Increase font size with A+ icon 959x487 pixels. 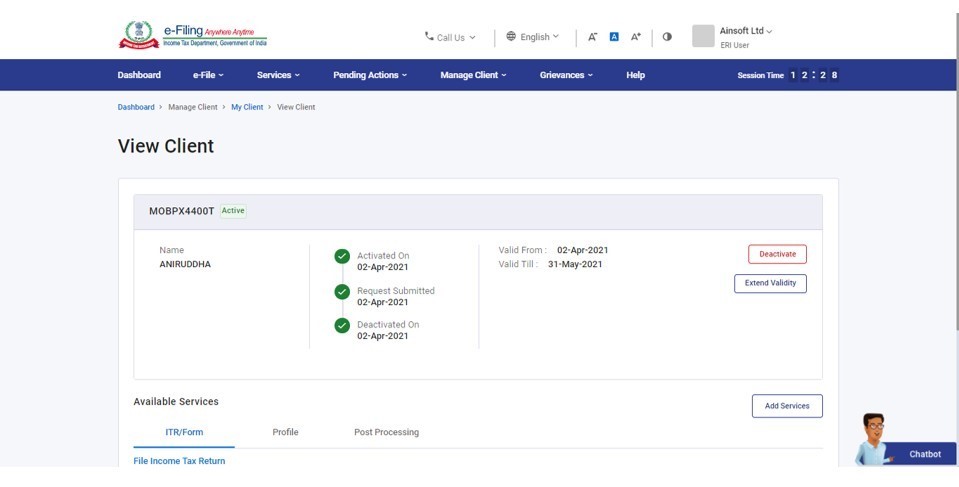tap(636, 37)
